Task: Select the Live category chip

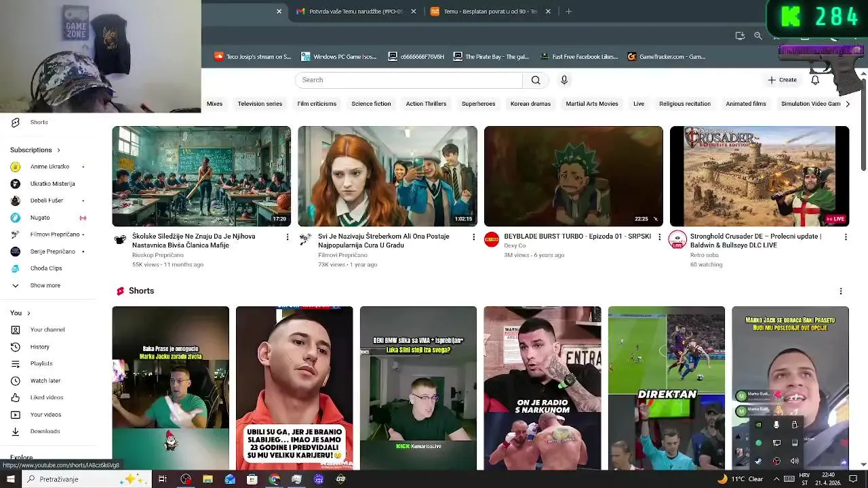Action: click(639, 104)
